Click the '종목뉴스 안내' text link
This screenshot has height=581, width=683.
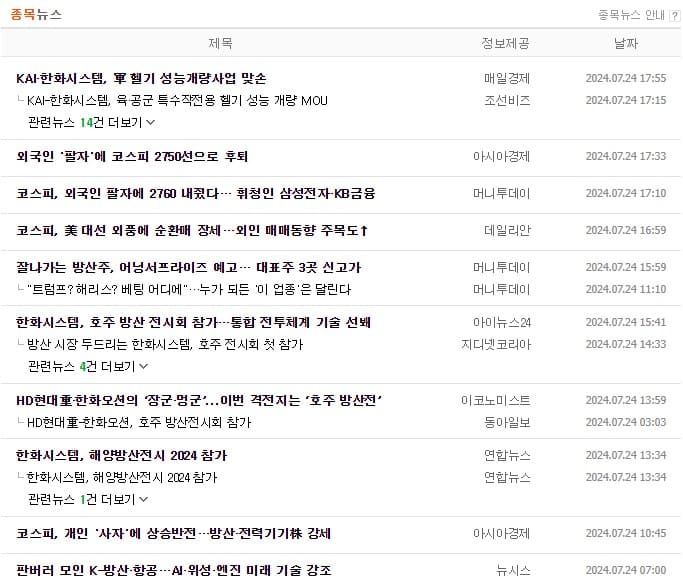click(632, 16)
